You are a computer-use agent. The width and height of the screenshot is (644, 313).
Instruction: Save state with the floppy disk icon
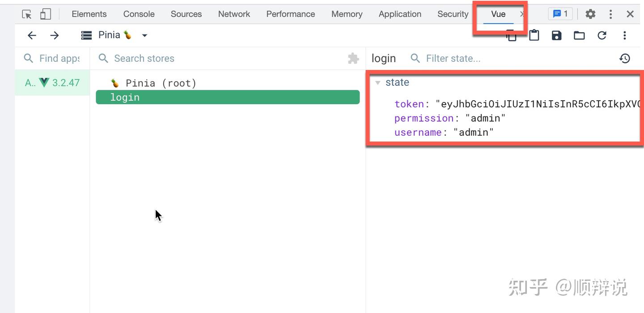(556, 35)
